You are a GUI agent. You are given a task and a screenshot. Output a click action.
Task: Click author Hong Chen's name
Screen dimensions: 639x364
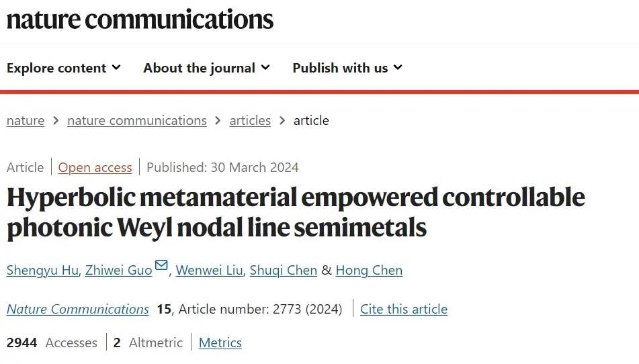point(369,271)
